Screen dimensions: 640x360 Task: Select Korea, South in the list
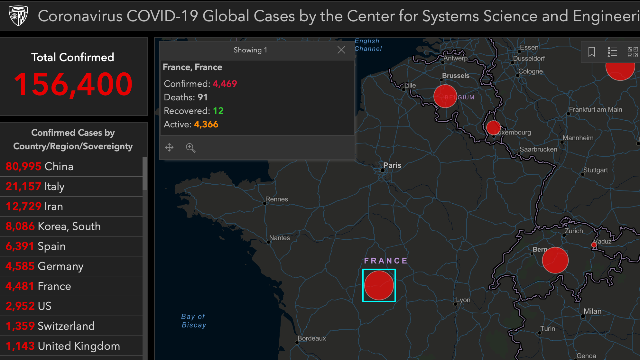pyautogui.click(x=71, y=227)
